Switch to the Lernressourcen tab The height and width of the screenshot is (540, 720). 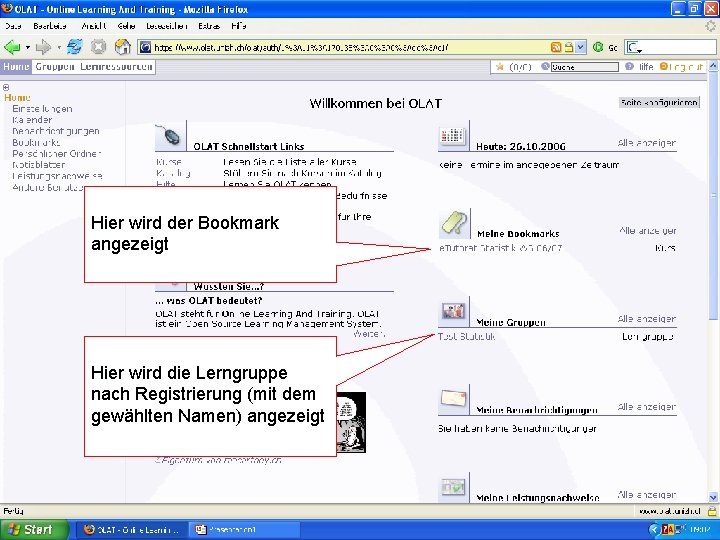click(x=116, y=67)
